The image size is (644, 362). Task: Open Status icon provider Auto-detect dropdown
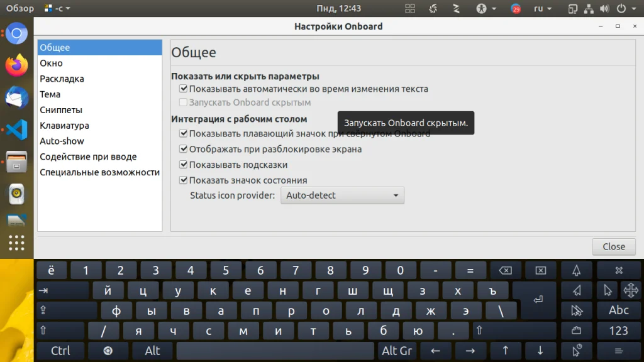(342, 195)
